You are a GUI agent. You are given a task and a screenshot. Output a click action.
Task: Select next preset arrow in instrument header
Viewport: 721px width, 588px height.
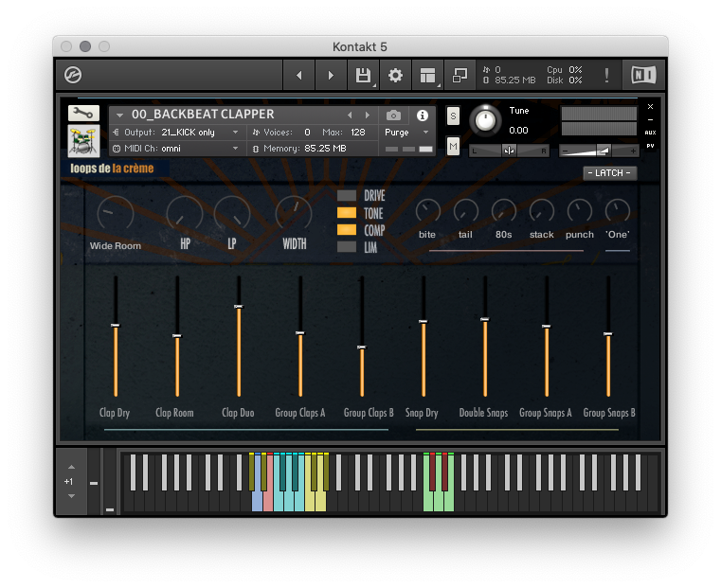click(367, 116)
